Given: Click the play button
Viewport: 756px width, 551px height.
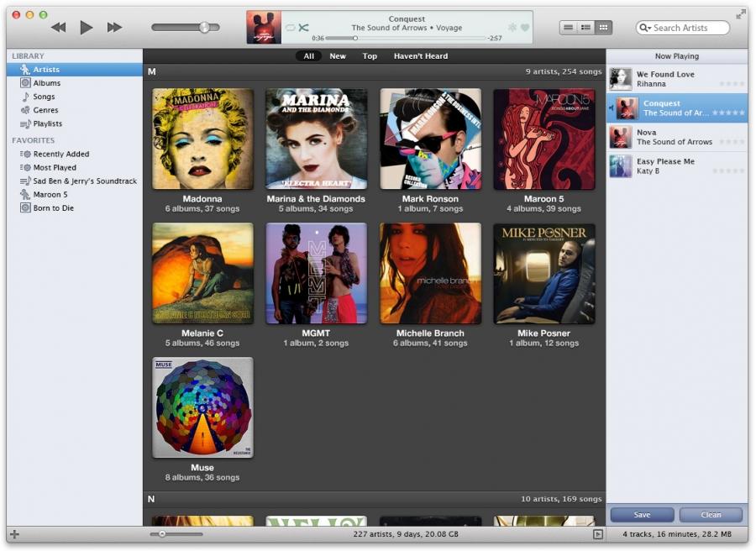Looking at the screenshot, I should [x=86, y=28].
